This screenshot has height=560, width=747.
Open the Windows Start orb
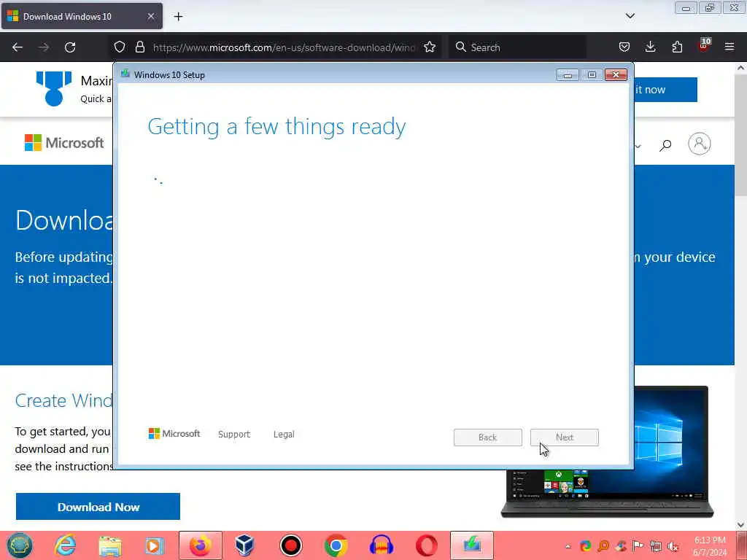19,545
